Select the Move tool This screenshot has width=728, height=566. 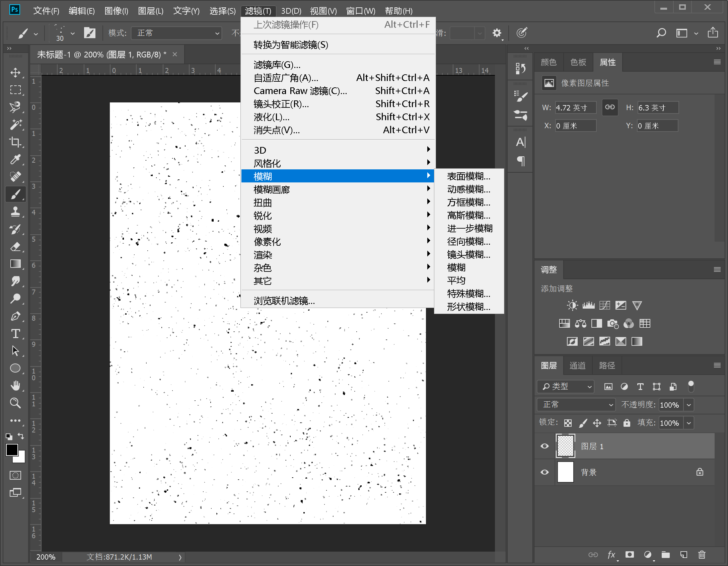tap(15, 73)
